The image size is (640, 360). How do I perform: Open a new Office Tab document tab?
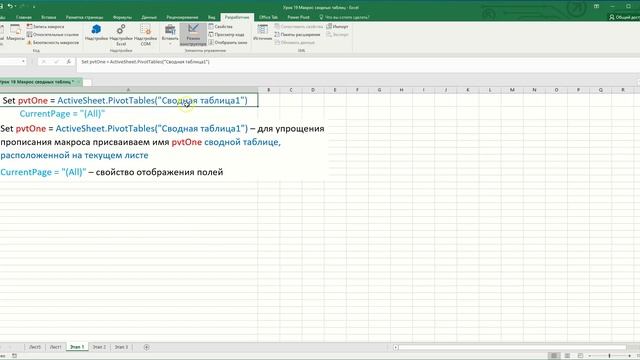pos(87,82)
